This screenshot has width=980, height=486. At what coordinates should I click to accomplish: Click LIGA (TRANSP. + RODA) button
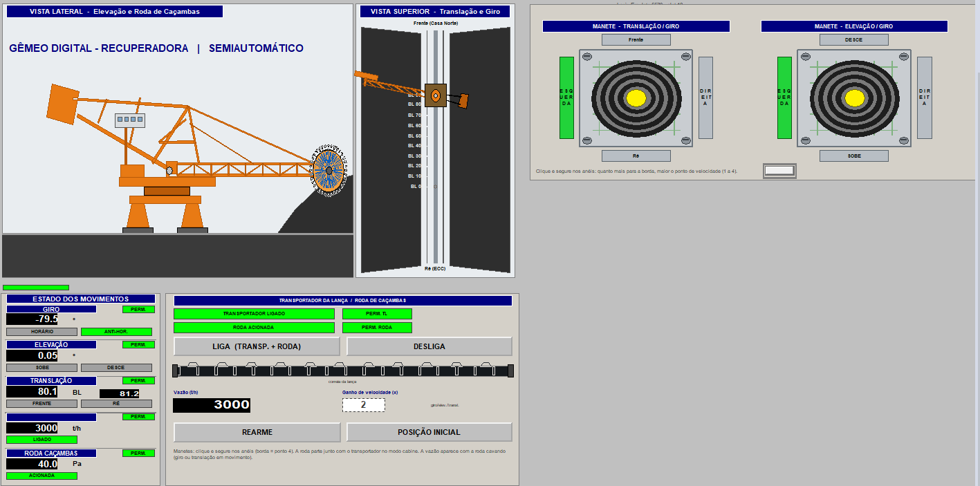click(x=257, y=346)
